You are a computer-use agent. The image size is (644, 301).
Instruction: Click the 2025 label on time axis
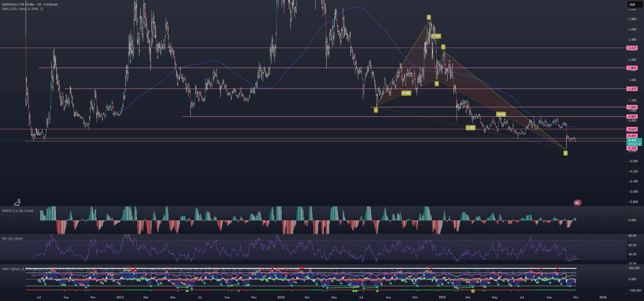(442, 297)
